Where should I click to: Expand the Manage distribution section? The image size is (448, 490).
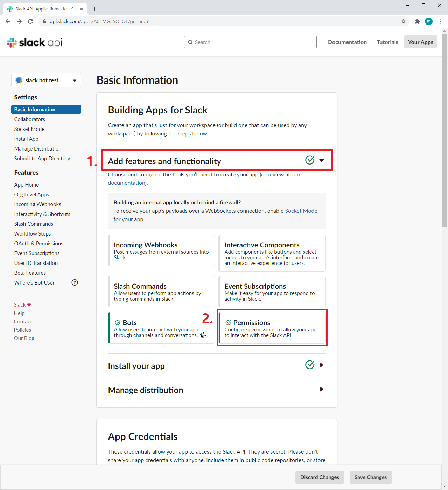point(321,389)
